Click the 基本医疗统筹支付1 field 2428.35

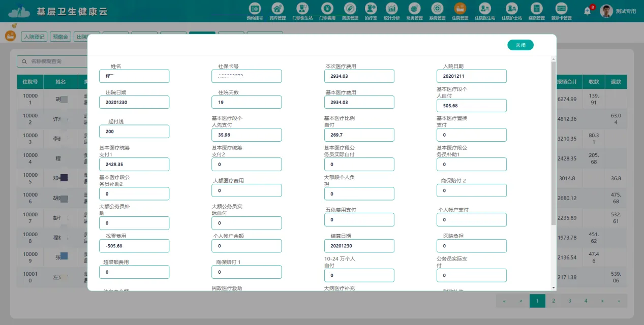click(x=134, y=165)
